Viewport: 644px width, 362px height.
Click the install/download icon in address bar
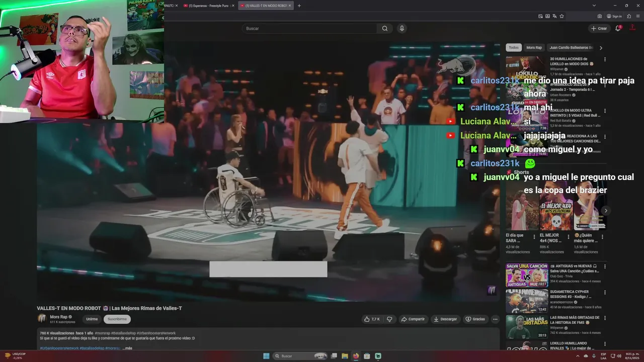click(547, 16)
